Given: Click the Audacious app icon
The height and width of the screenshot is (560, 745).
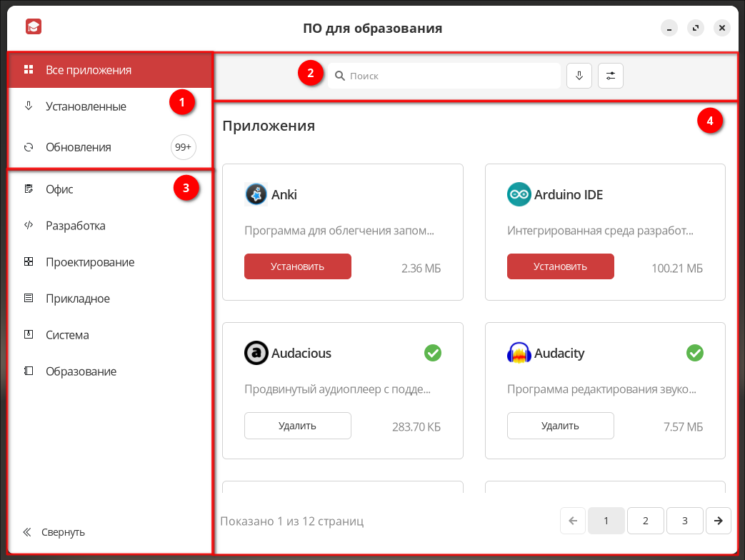Looking at the screenshot, I should [x=256, y=353].
